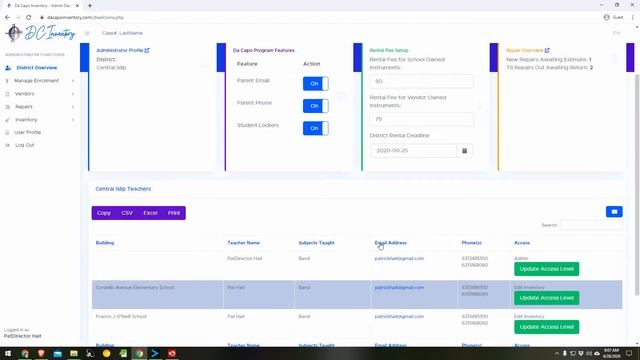
Task: Switch to the Da Capo Inventory browser tab
Action: (x=42, y=6)
